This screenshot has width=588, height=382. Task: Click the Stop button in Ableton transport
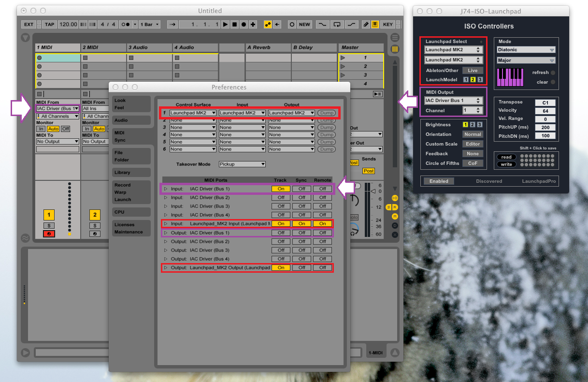(234, 24)
